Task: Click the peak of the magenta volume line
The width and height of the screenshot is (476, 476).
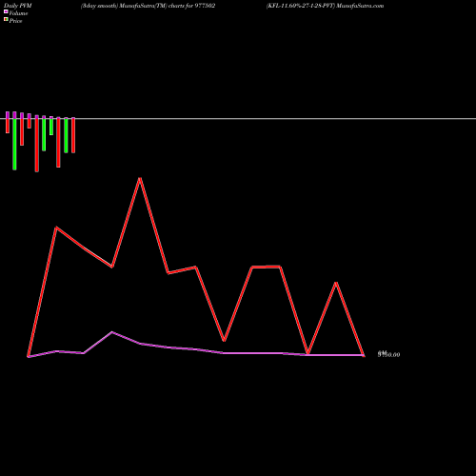Action: coord(111,332)
